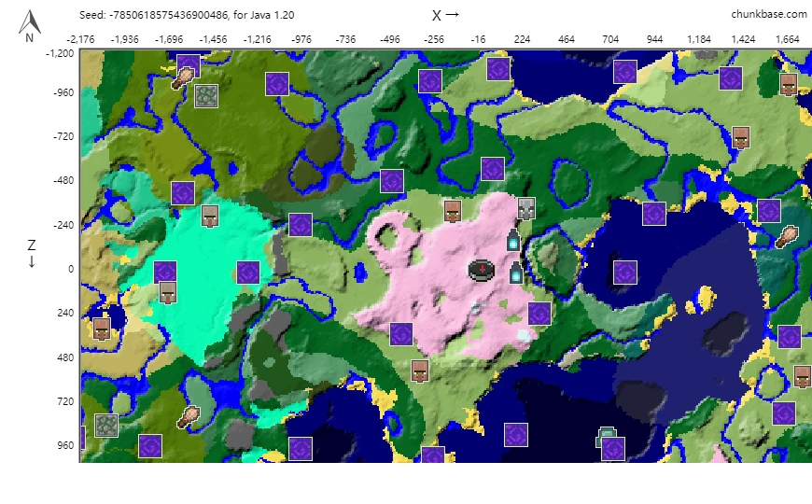Click ruined portal on west side of ice biome at Z 0

point(165,273)
